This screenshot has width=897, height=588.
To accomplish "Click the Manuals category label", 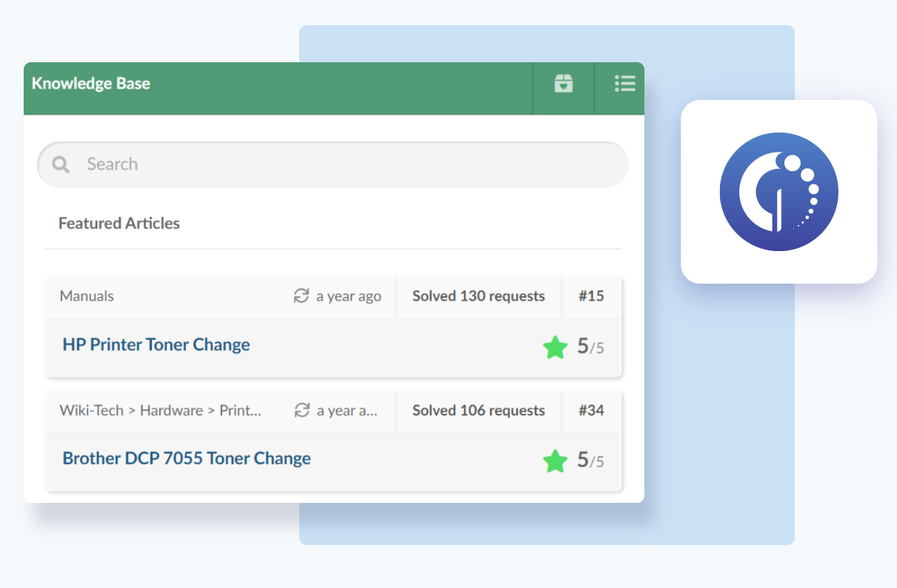I will click(x=87, y=296).
